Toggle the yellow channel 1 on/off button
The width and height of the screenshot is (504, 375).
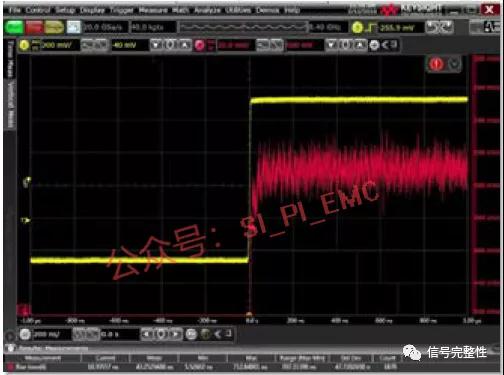coord(24,45)
